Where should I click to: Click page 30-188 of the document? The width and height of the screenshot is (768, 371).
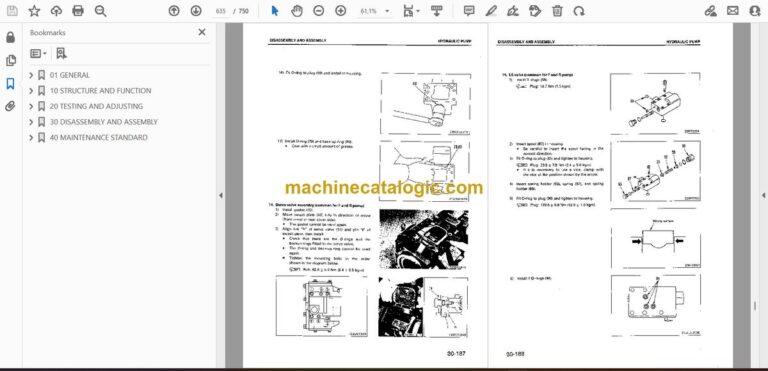611,196
